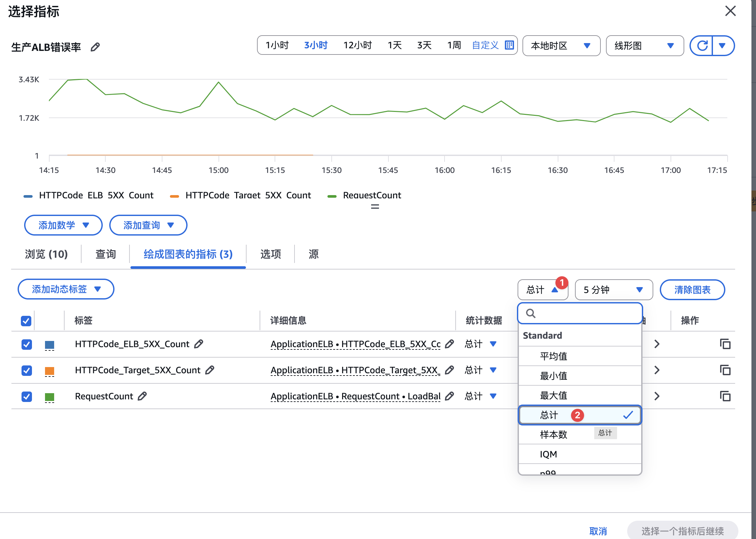Select 平均值 in statistic list
Screen dimensions: 756x539
[x=553, y=356]
